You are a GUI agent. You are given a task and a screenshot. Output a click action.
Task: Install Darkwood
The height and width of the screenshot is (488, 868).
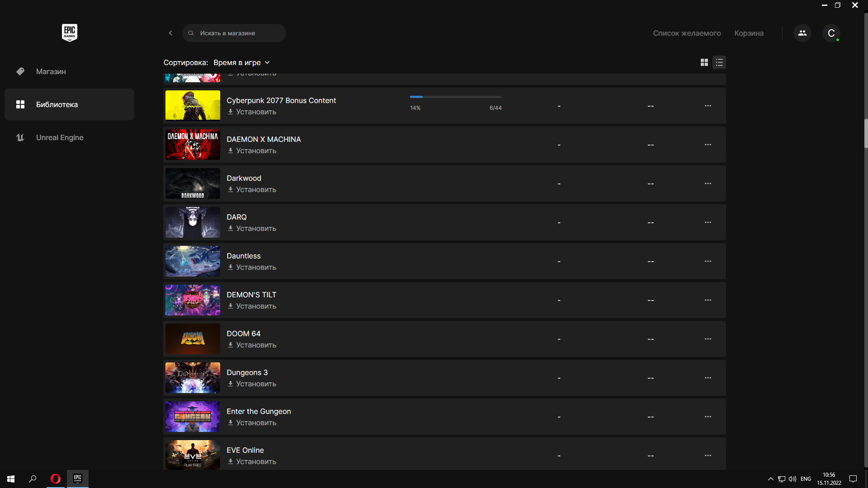coord(252,189)
